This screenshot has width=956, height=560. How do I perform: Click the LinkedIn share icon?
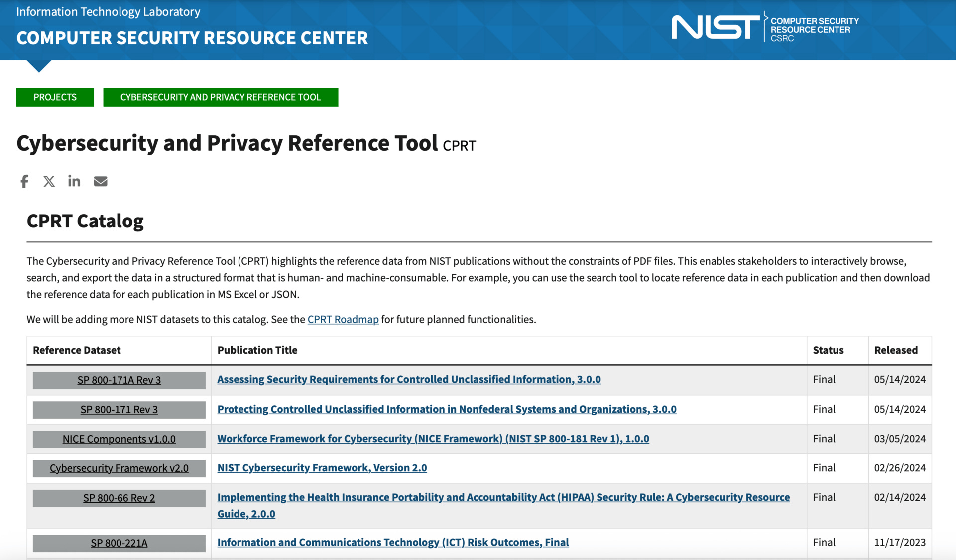tap(74, 181)
